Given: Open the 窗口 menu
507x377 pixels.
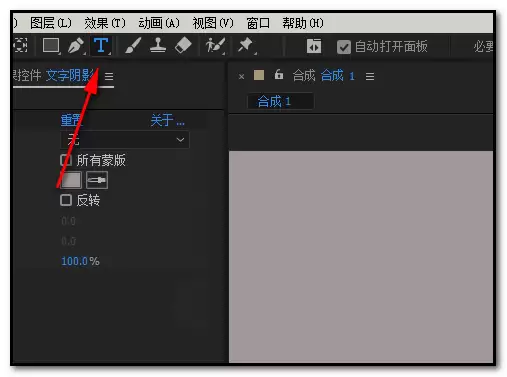Looking at the screenshot, I should tap(258, 23).
